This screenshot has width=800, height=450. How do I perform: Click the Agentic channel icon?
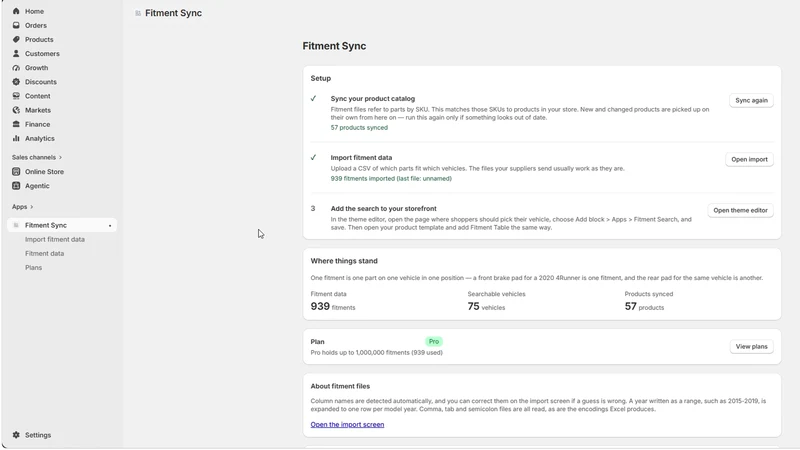click(16, 186)
